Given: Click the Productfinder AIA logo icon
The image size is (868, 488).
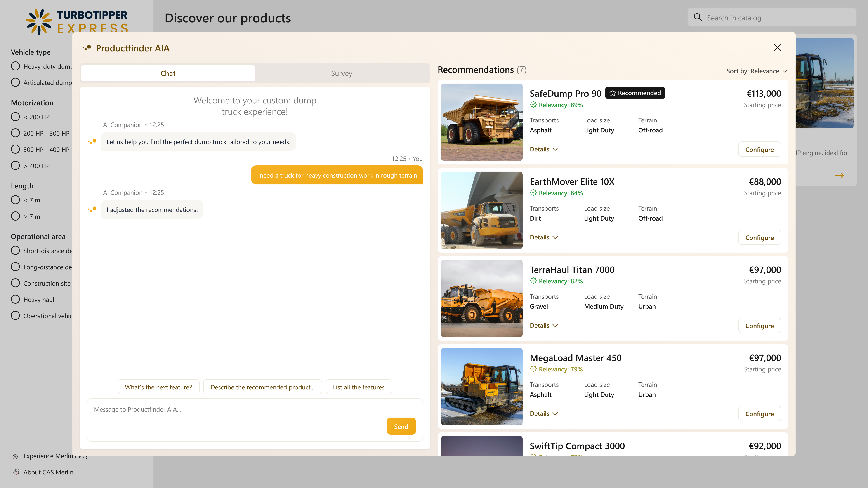Looking at the screenshot, I should coord(87,48).
